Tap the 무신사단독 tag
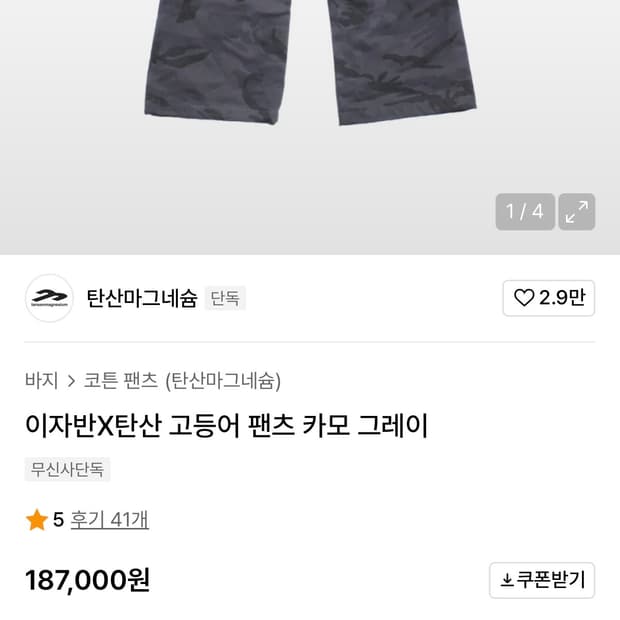This screenshot has width=620, height=620. (67, 469)
